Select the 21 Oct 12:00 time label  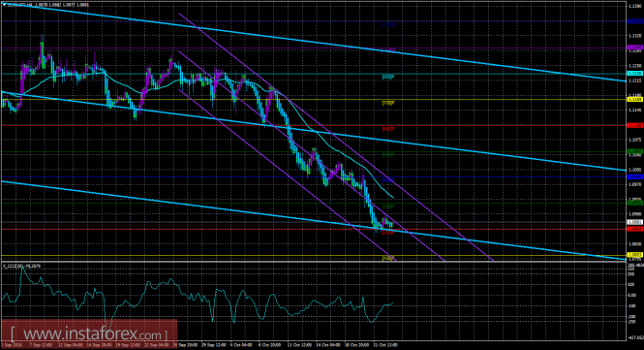click(385, 344)
